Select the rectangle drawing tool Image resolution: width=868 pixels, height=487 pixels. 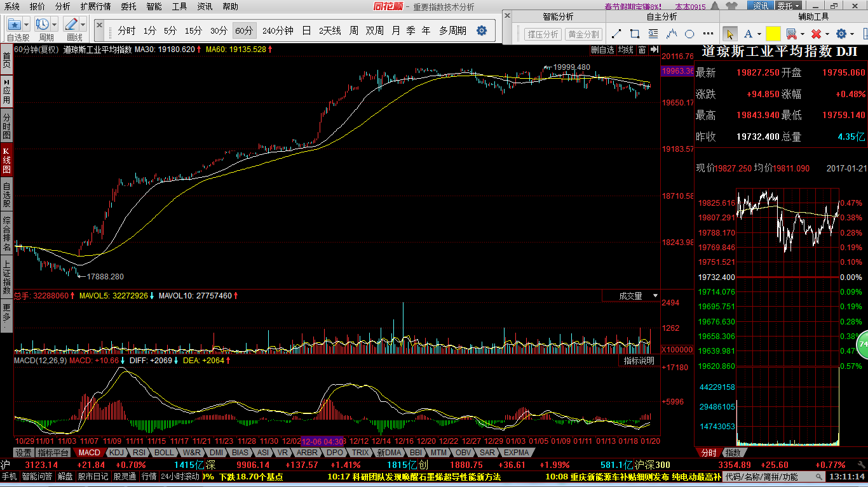coord(635,34)
